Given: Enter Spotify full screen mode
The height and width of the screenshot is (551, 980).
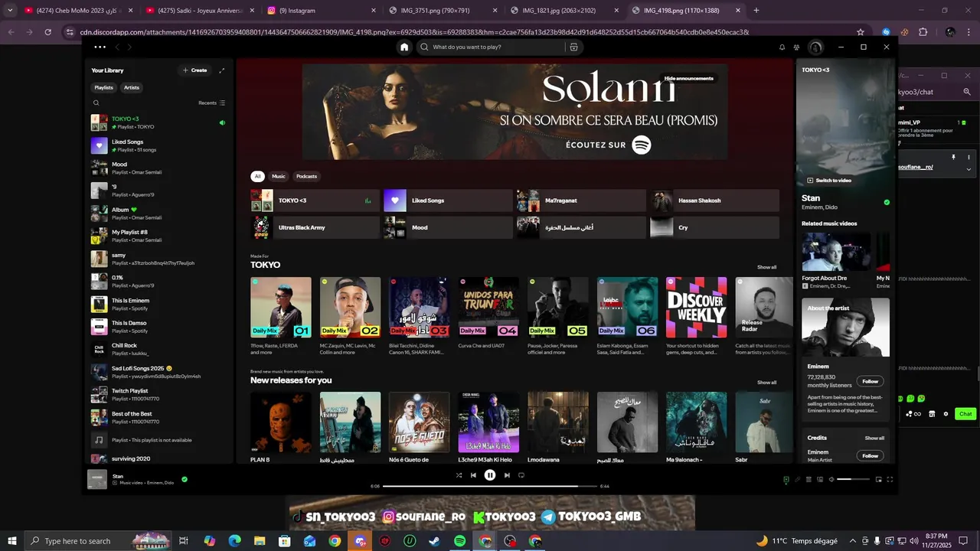Looking at the screenshot, I should [x=890, y=480].
